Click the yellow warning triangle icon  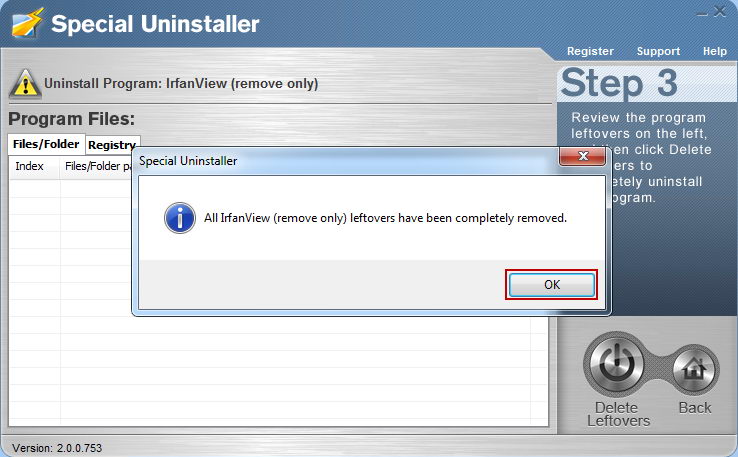point(25,84)
